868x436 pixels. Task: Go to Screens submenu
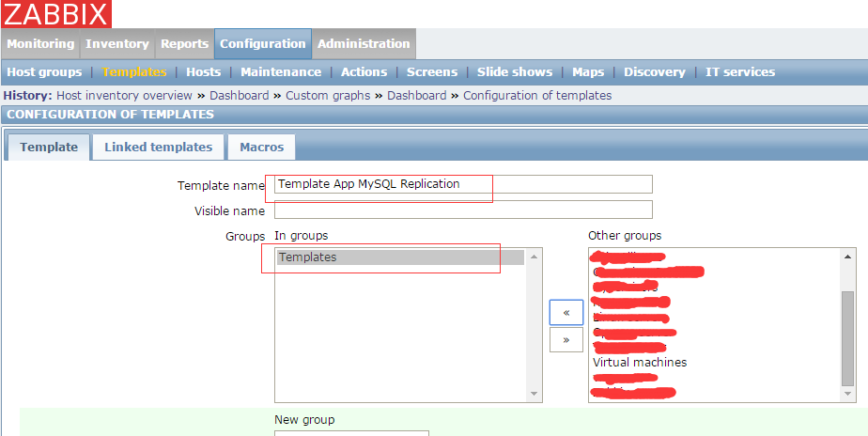click(x=432, y=72)
